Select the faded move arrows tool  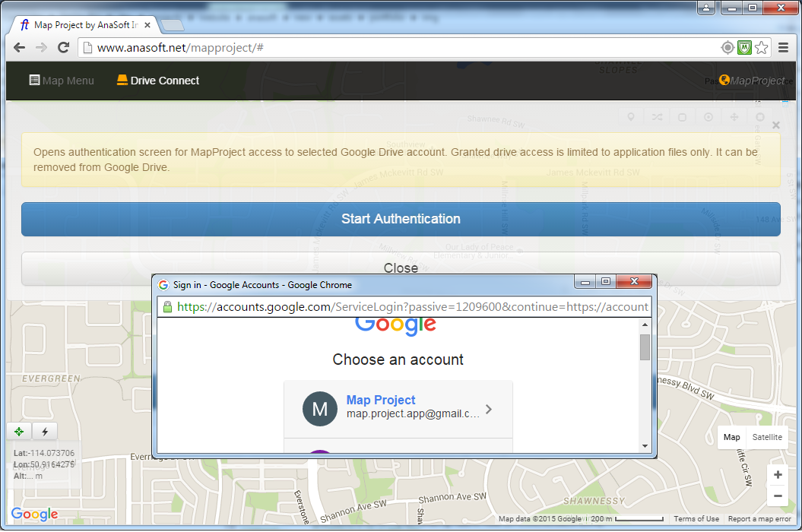734,117
